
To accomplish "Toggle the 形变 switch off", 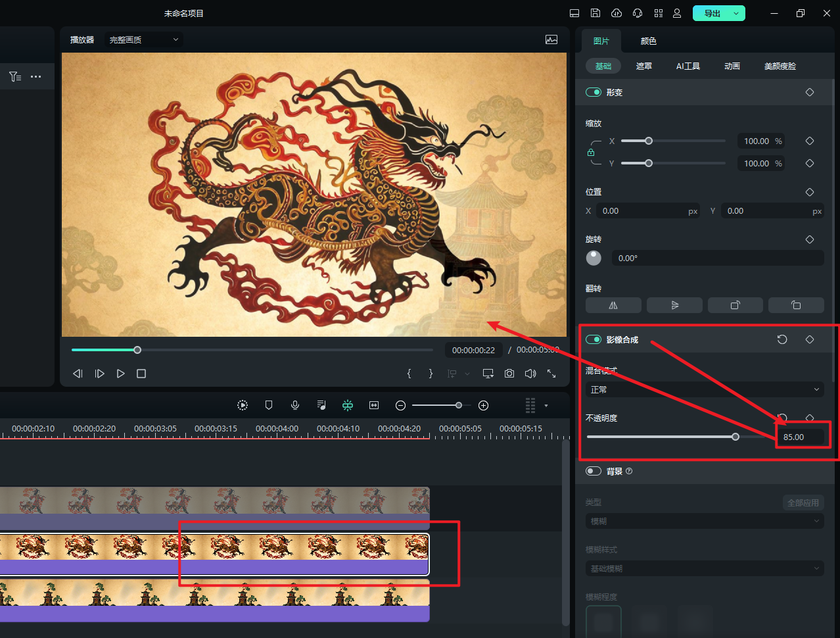I will [x=594, y=92].
